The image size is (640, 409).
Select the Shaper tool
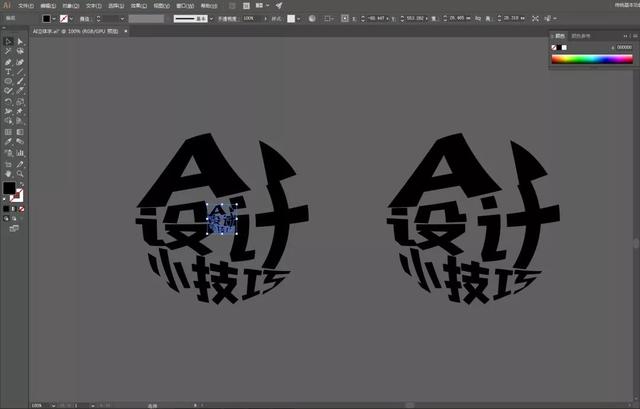point(8,91)
